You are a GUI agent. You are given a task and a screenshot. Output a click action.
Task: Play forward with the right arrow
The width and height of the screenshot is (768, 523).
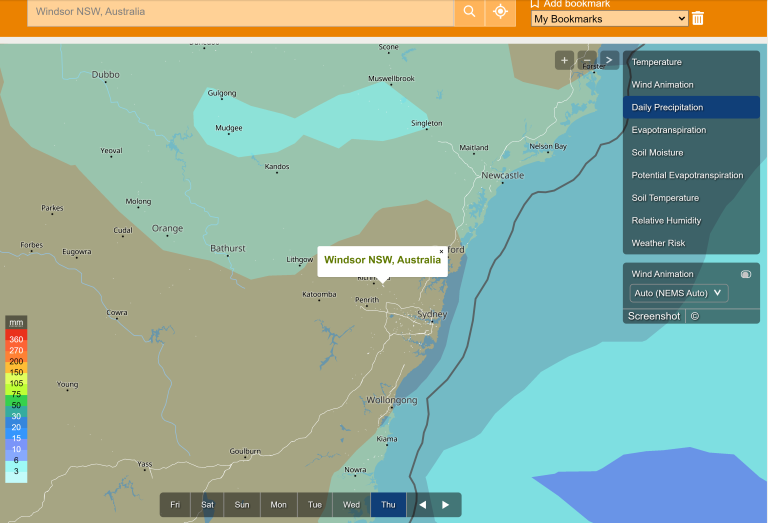445,505
